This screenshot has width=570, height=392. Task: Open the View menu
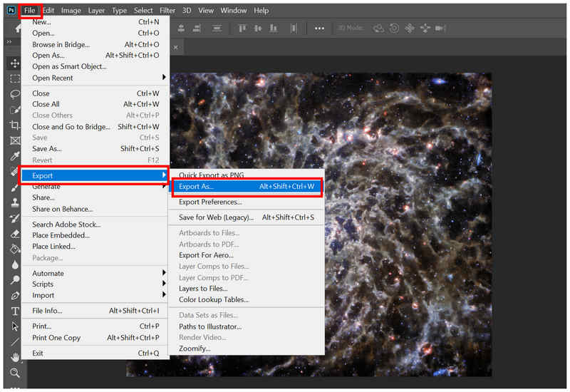206,11
